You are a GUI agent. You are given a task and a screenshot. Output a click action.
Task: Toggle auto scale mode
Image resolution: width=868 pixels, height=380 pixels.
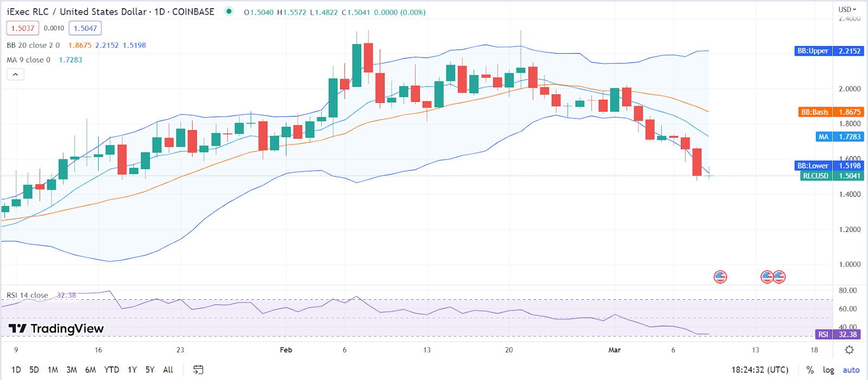tap(851, 370)
